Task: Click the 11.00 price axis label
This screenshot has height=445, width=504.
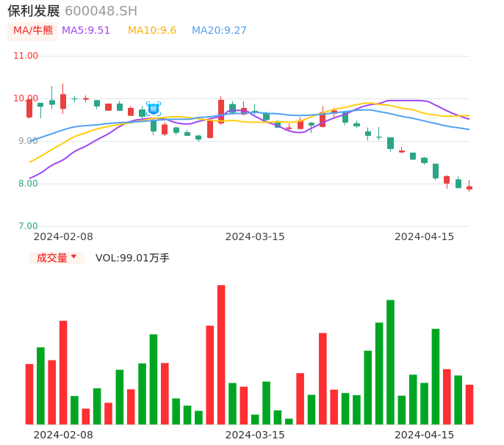Action: tap(26, 56)
